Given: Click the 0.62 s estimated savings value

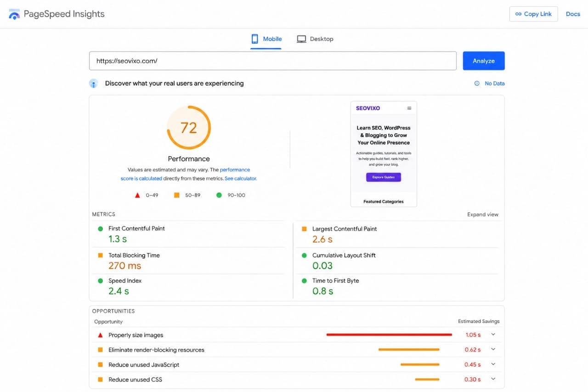Looking at the screenshot, I should pos(473,350).
